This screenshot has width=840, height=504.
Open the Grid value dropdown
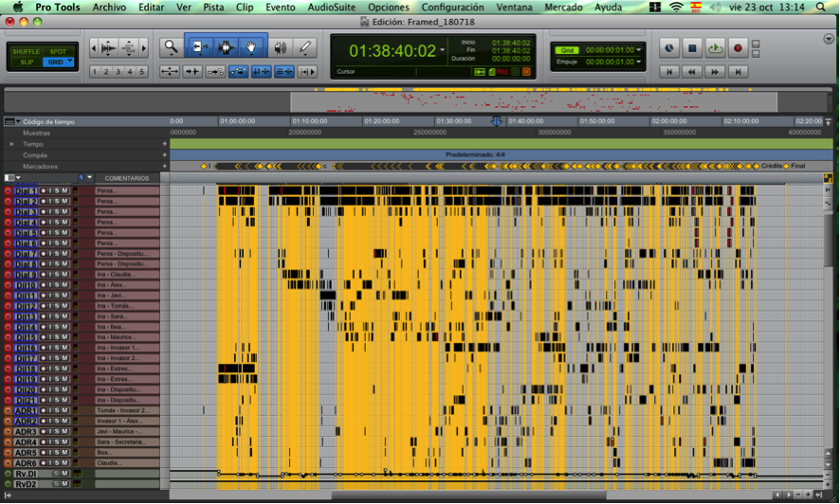point(639,50)
